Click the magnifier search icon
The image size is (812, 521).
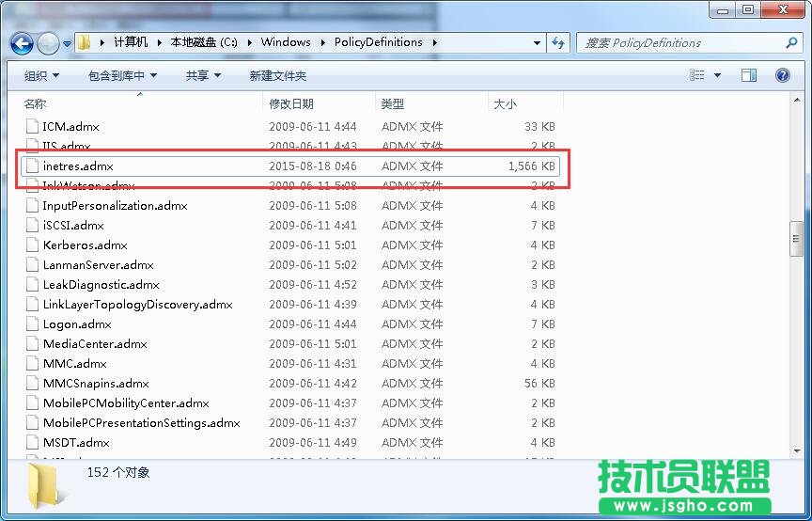click(x=791, y=42)
